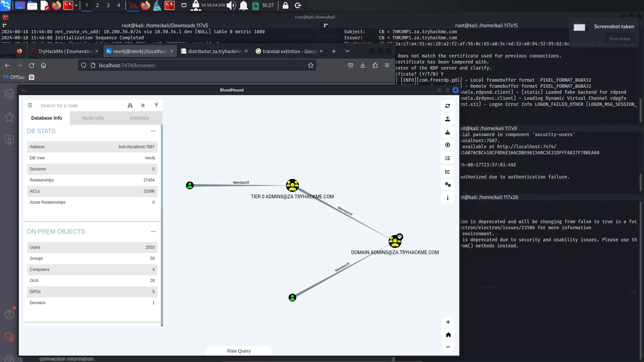This screenshot has width=644, height=362.
Task: Open BloodHound settings gears icon
Action: click(447, 185)
